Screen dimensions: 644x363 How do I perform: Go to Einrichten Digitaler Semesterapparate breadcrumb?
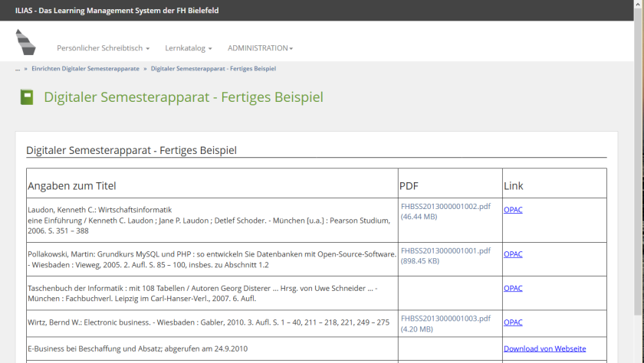coord(85,69)
